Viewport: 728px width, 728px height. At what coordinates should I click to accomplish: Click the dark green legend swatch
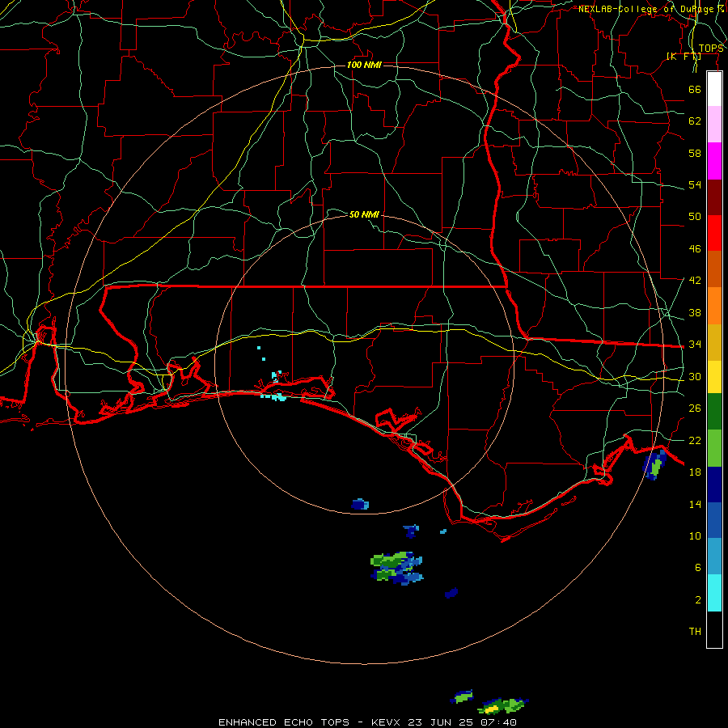[x=714, y=412]
